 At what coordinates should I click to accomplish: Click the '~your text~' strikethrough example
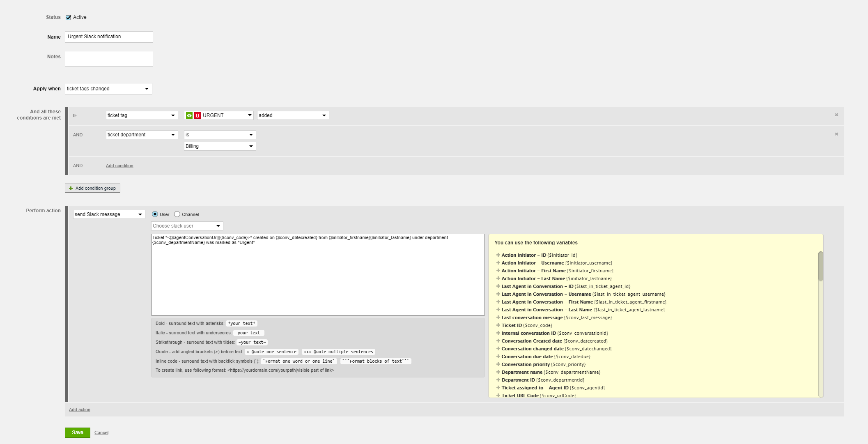tap(252, 342)
